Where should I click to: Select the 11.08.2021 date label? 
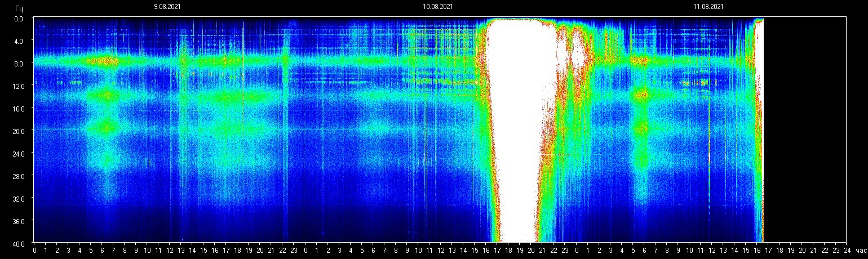point(708,7)
